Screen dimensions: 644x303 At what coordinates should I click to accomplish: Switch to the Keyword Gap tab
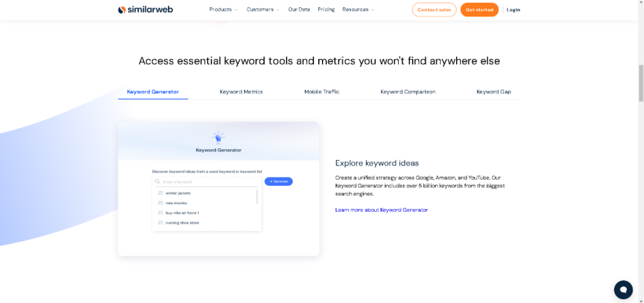point(494,92)
